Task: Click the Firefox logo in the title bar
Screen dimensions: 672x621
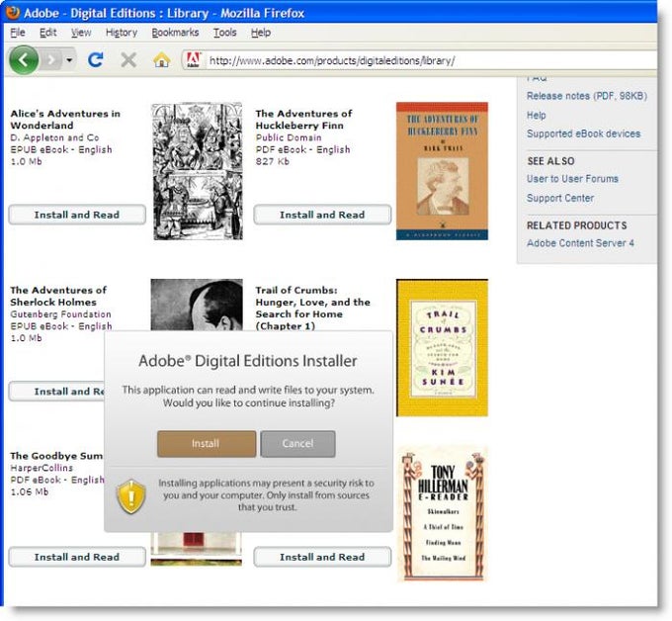Action: (13, 12)
